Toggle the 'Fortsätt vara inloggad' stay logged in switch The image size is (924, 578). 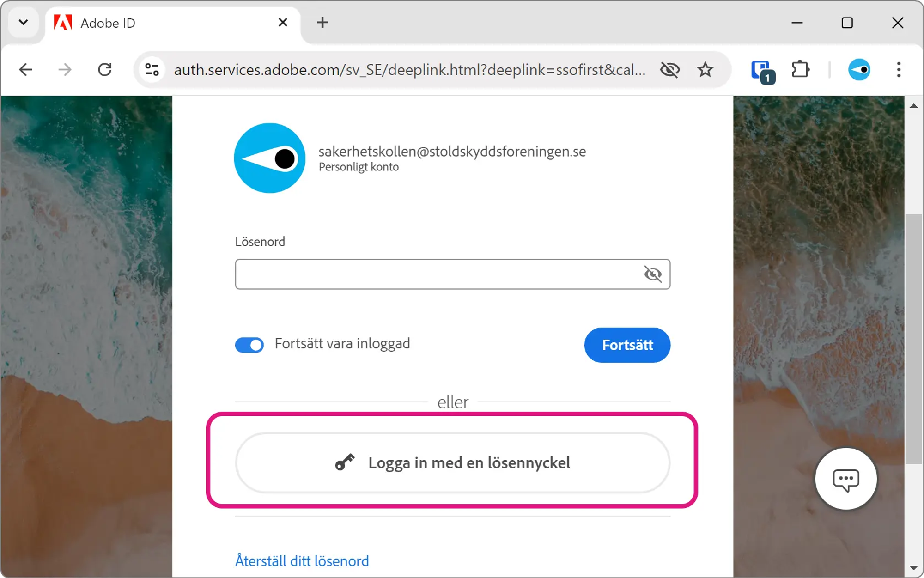(x=249, y=344)
